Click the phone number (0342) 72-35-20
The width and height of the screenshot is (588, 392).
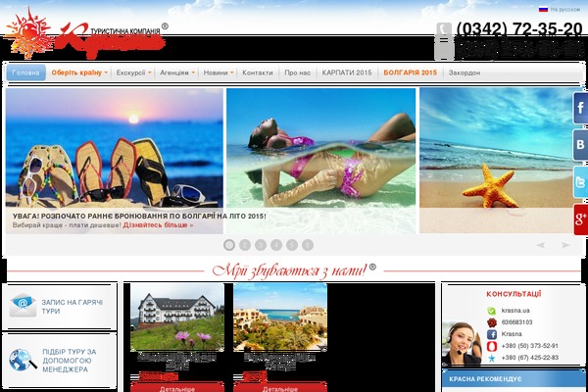519,28
